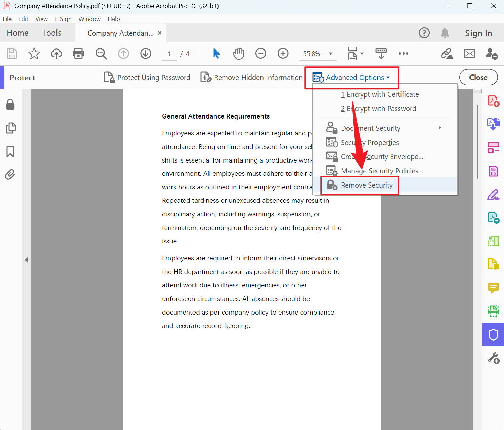Click the Protect Using Password button
This screenshot has height=430, width=504.
147,77
